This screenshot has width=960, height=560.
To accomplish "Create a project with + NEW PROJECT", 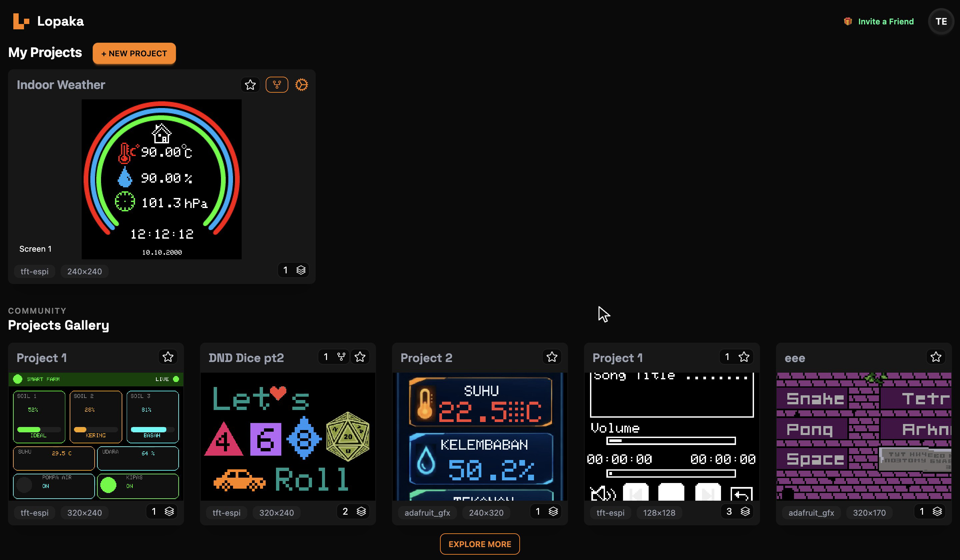I will [134, 53].
